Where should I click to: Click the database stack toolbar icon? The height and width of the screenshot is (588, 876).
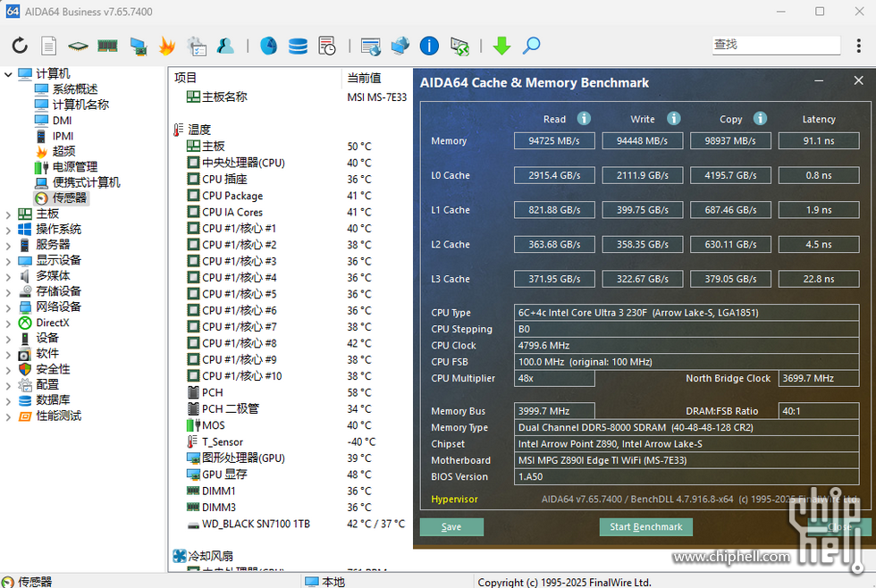pyautogui.click(x=298, y=46)
